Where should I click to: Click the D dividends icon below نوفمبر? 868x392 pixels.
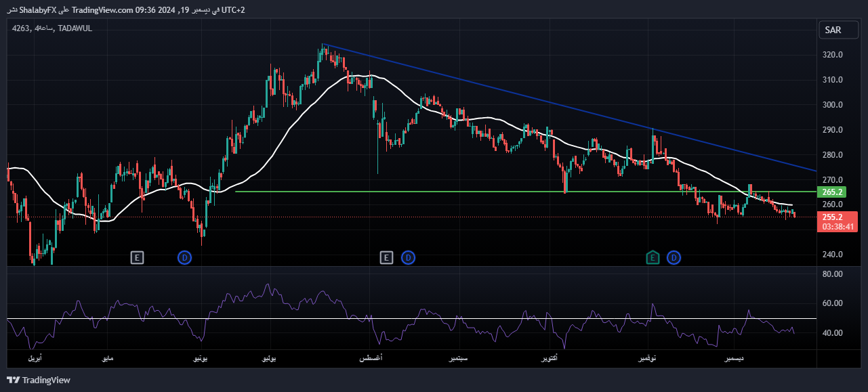click(674, 257)
